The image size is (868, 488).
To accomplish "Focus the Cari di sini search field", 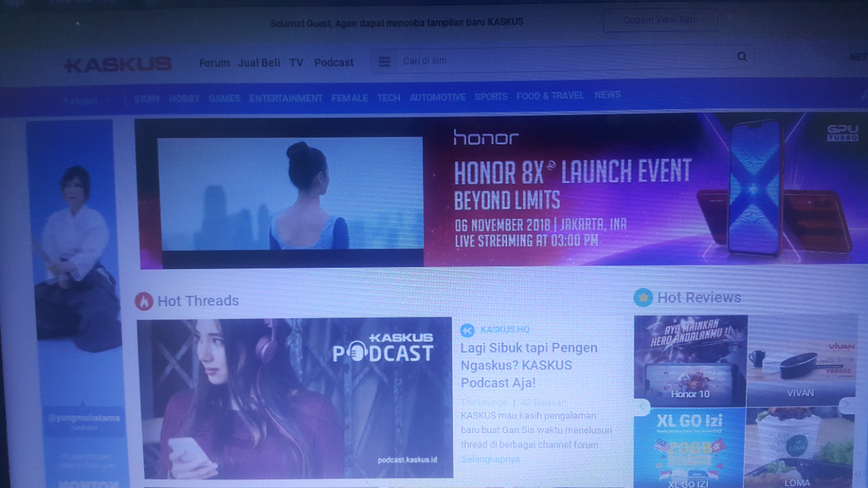I will (563, 60).
